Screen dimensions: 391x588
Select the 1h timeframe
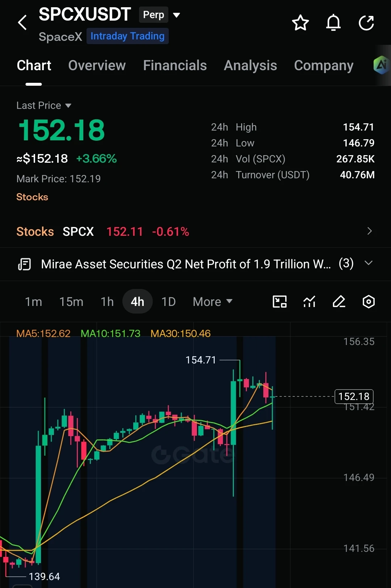pyautogui.click(x=107, y=302)
